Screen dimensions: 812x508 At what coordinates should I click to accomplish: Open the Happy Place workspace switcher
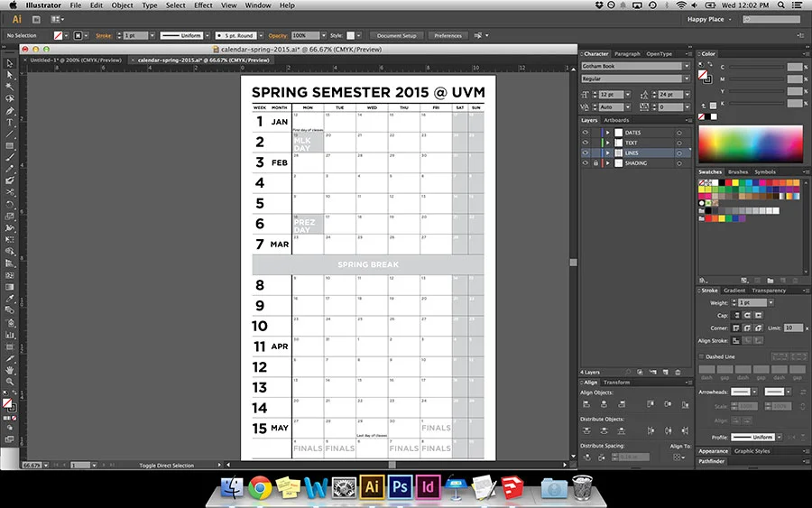pyautogui.click(x=709, y=19)
